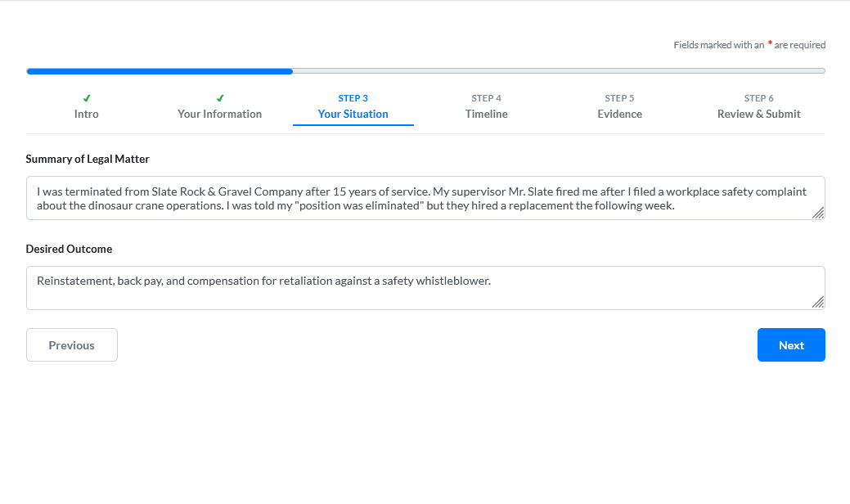This screenshot has height=504, width=850.
Task: Click the Summary textarea resize grip
Action: pos(818,214)
